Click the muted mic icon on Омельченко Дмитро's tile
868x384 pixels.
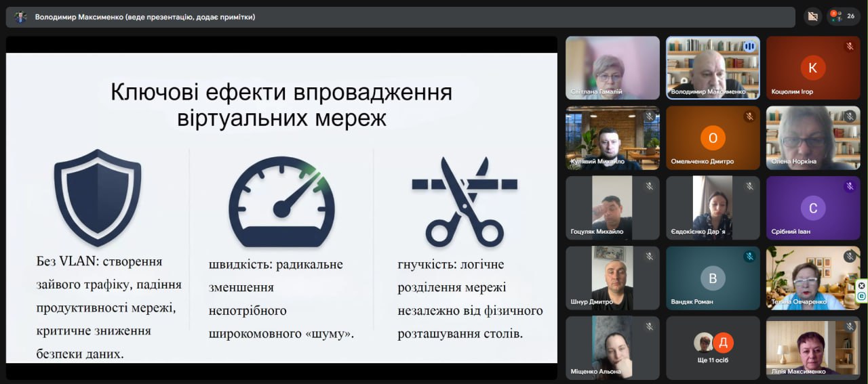[x=749, y=116]
